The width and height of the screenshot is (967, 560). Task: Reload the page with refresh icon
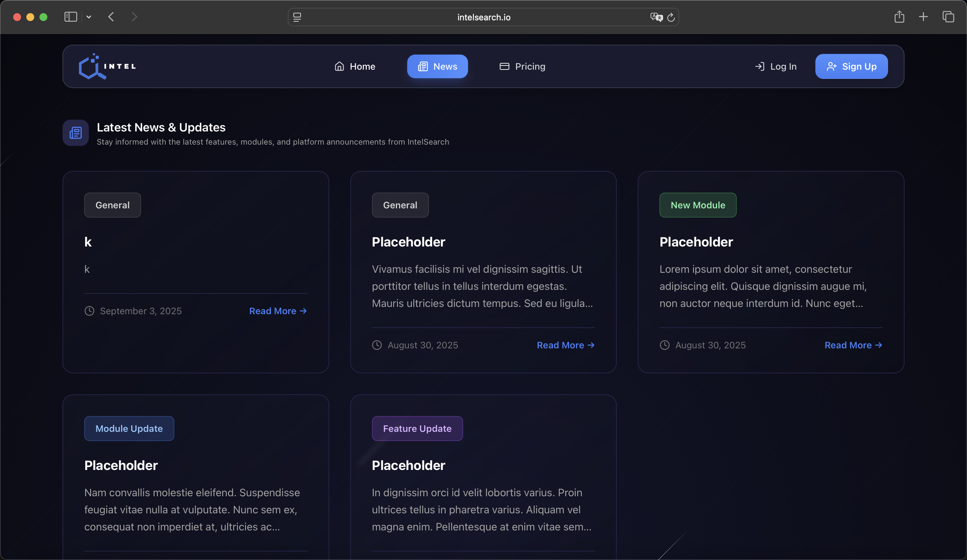[x=671, y=17]
